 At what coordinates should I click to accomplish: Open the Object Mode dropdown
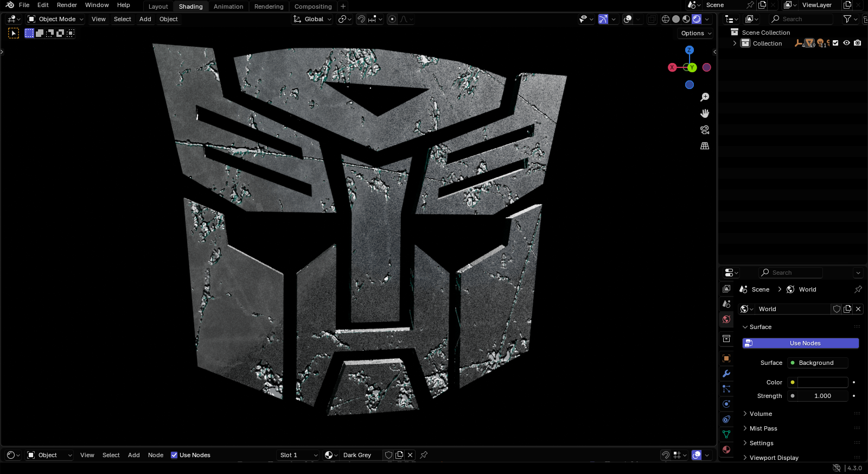tap(56, 19)
